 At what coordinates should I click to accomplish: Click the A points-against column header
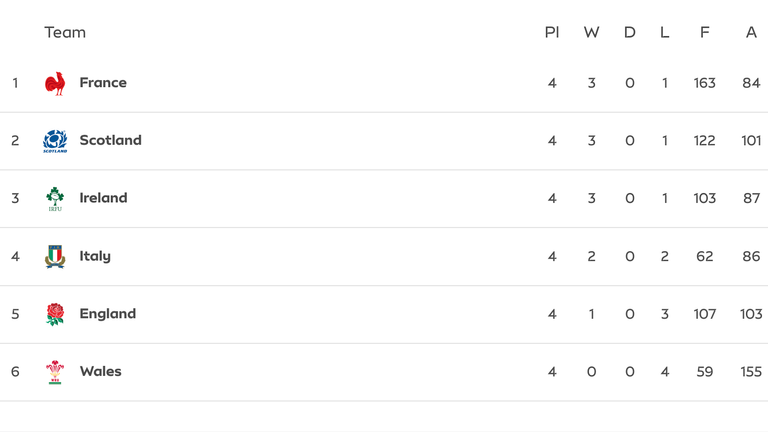click(751, 32)
